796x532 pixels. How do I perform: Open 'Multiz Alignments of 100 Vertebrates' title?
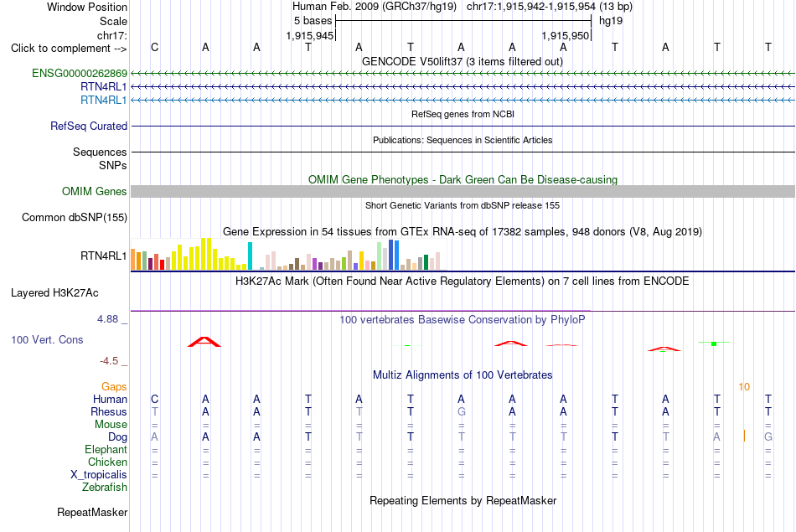[x=462, y=374]
